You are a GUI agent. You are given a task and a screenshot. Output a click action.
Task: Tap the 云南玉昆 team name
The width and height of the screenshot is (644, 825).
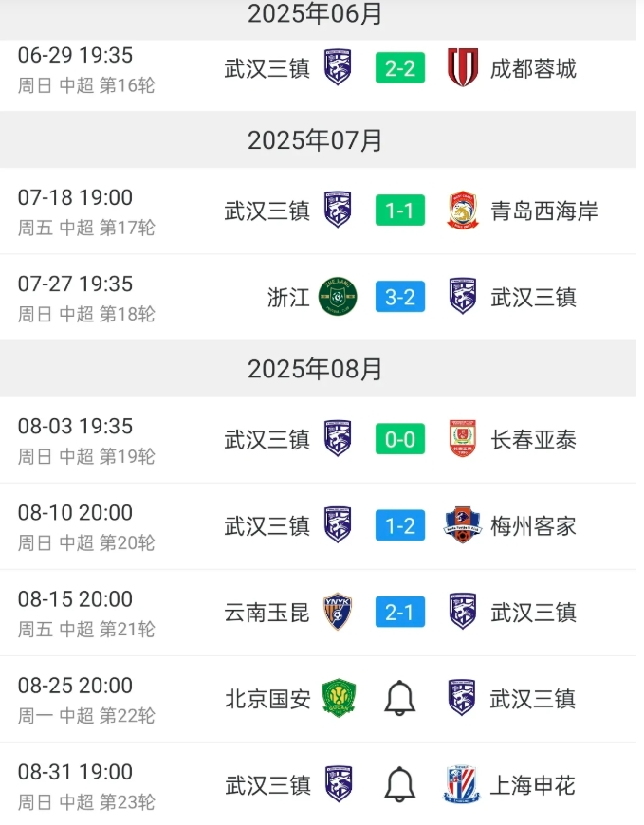click(267, 612)
